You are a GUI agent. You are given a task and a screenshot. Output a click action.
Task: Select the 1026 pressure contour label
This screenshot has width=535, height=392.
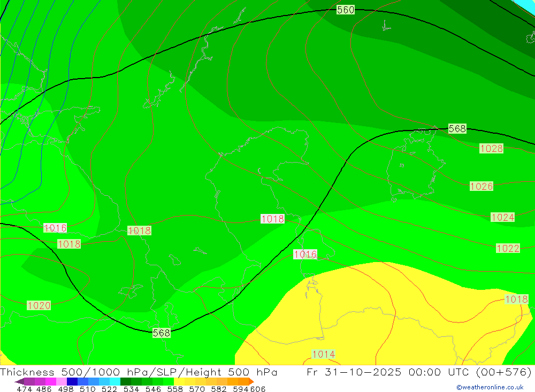pyautogui.click(x=481, y=186)
